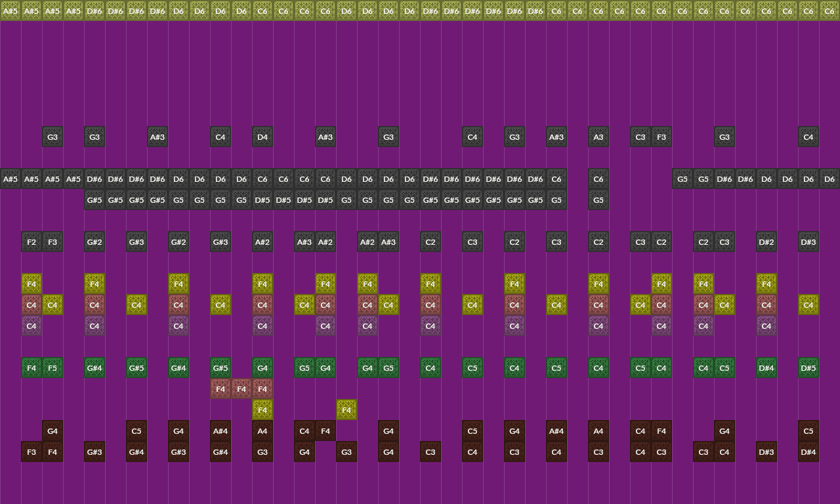This screenshot has width=840, height=504.
Task: Click the brown D#3 note block
Action: pos(766,452)
